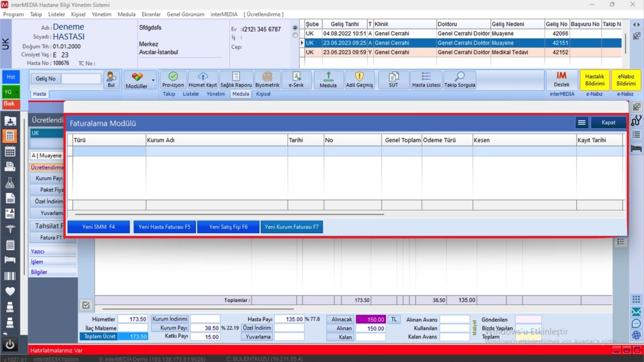Toggle the checkbox icon left of Toplamlar
644x362 pixels.
coord(86,305)
